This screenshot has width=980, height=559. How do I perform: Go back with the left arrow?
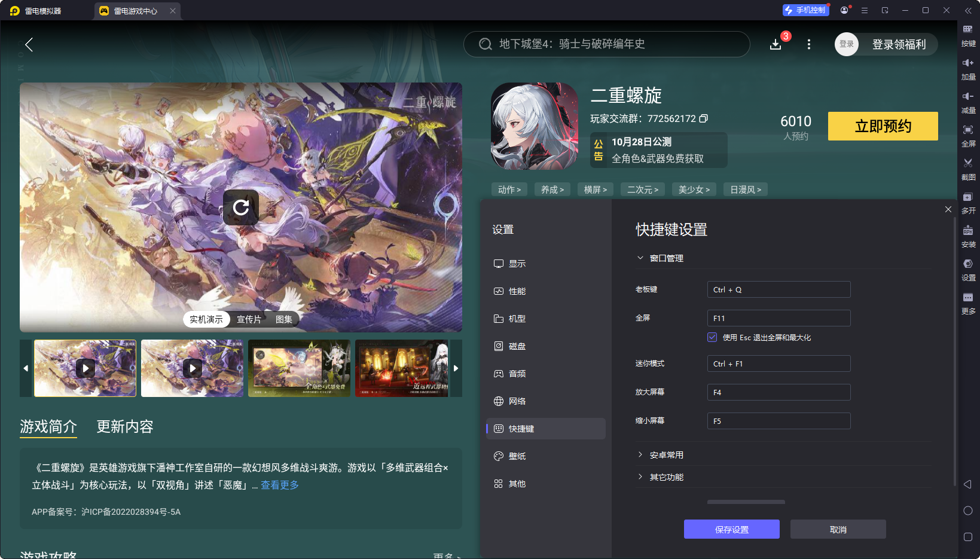[29, 44]
